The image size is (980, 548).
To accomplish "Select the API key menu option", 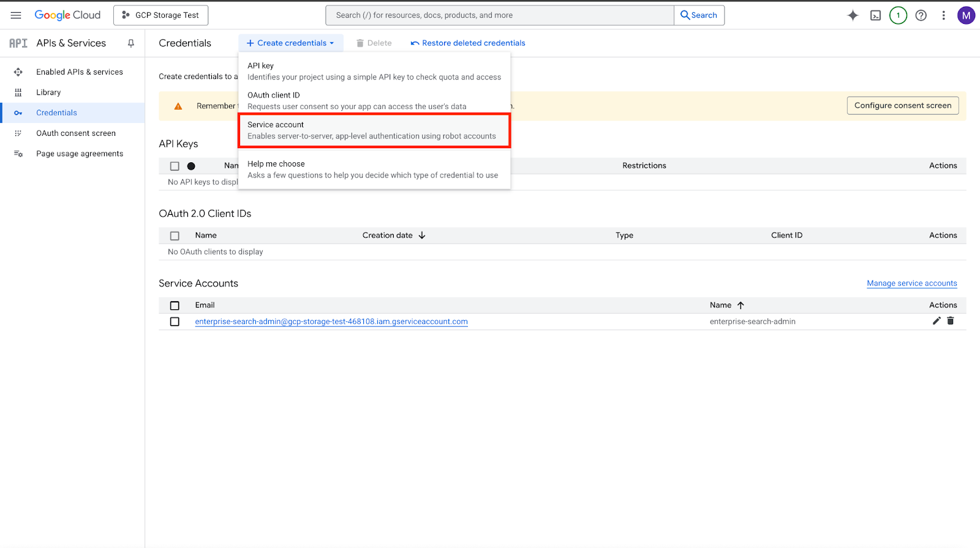I will 374,71.
